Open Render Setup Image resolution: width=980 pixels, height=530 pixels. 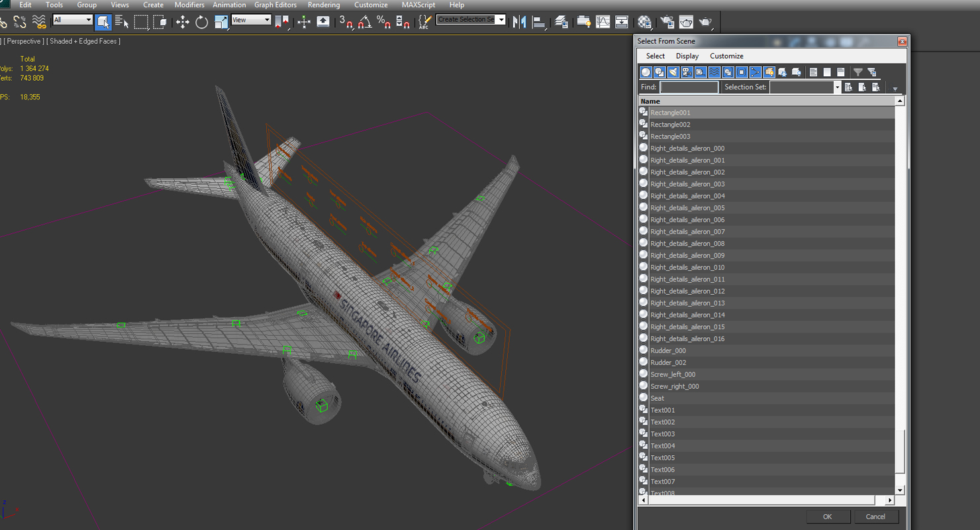coord(667,22)
